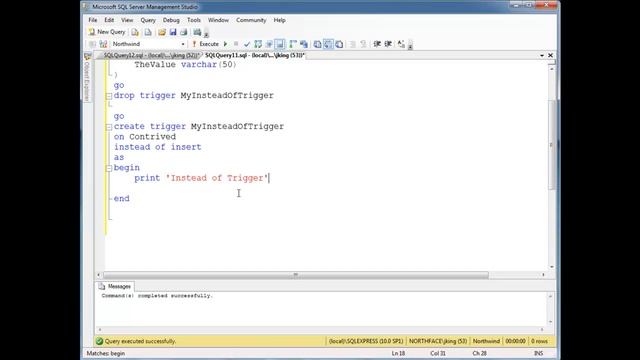Click on MyInsteadOfTrigger in create statement
This screenshot has height=360, width=640.
(237, 127)
